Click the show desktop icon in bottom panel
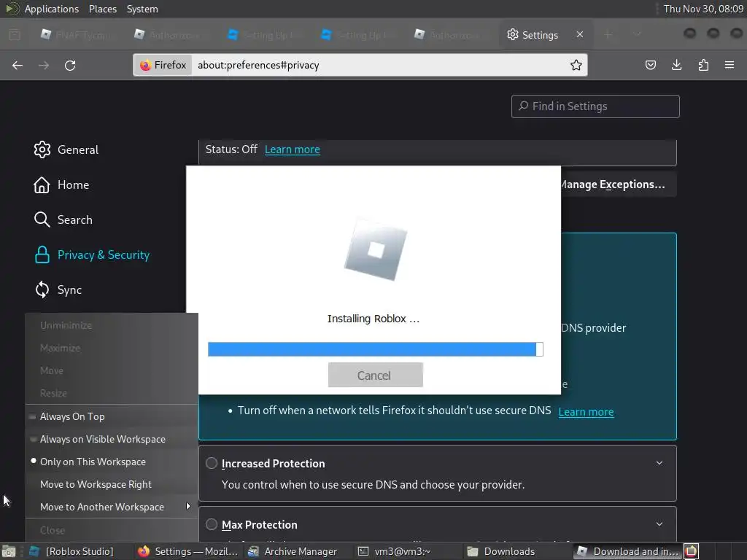 [9, 551]
